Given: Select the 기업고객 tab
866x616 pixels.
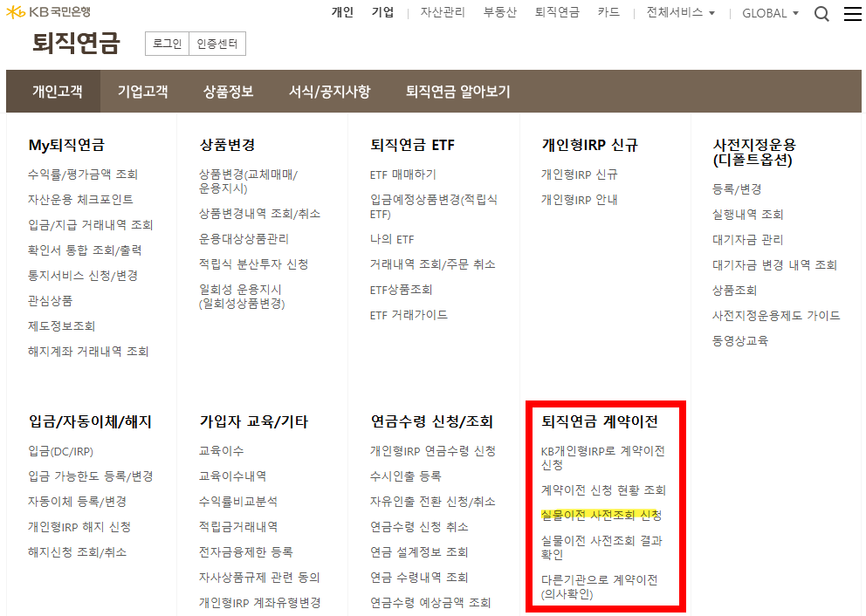Looking at the screenshot, I should pos(142,91).
